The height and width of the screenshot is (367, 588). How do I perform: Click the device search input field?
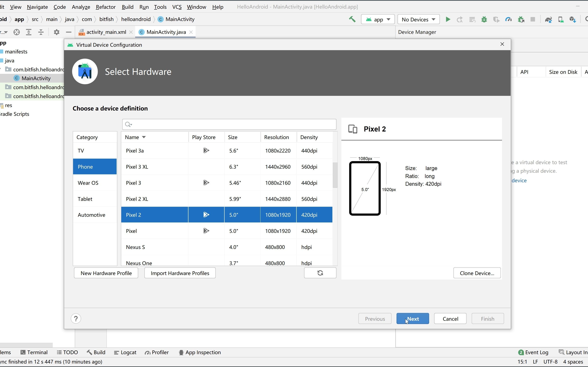coord(229,124)
